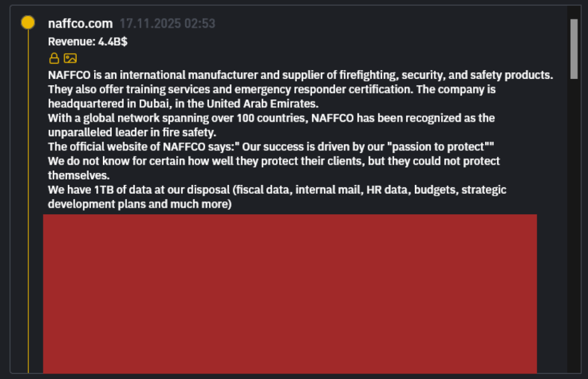Click the yellow timeline dot marker

pyautogui.click(x=28, y=23)
